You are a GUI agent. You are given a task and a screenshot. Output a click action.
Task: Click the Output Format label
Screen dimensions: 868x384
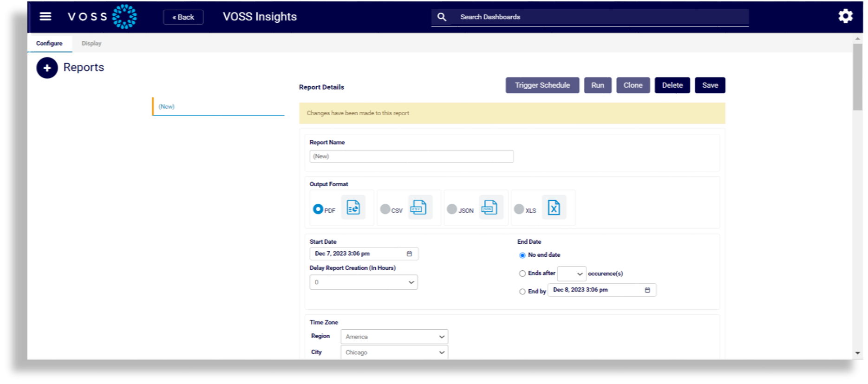coord(329,184)
